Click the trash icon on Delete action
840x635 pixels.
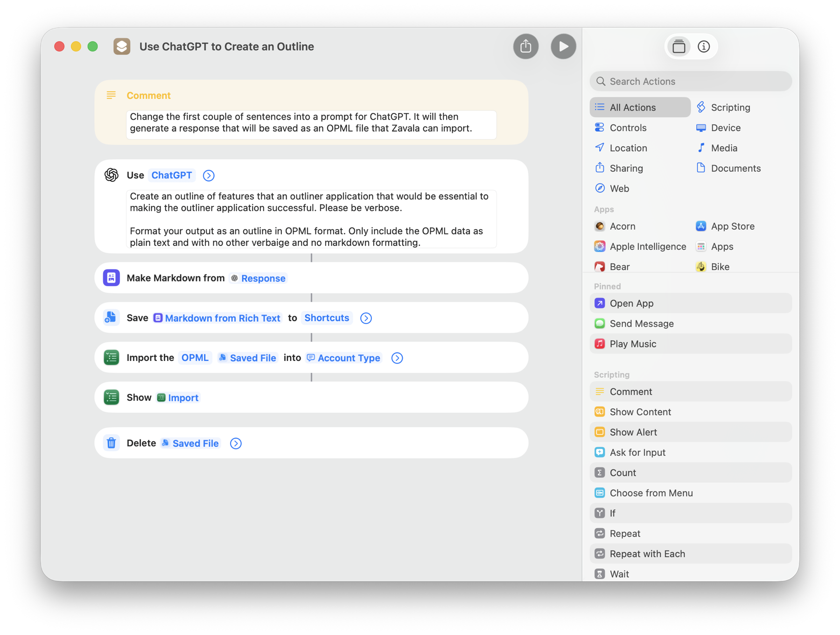click(x=112, y=443)
